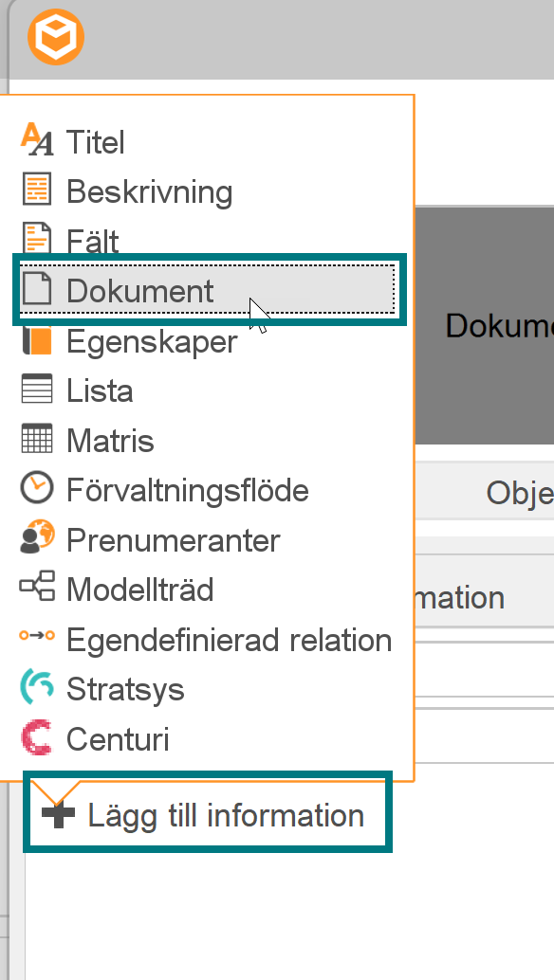Select the Förvaltningsflöde clock icon
Viewport: 554px width, 980px height.
35,490
